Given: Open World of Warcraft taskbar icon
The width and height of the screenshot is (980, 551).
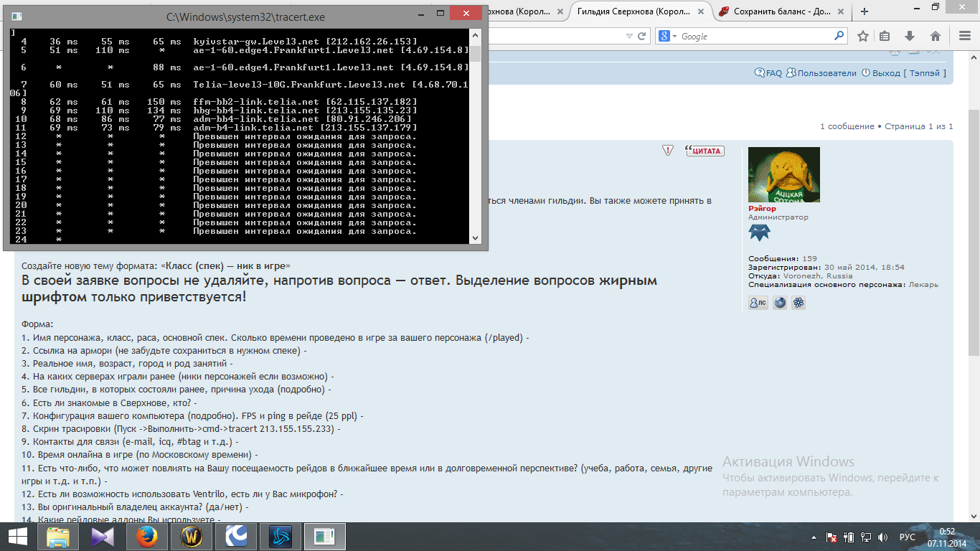Looking at the screenshot, I should coord(191,537).
